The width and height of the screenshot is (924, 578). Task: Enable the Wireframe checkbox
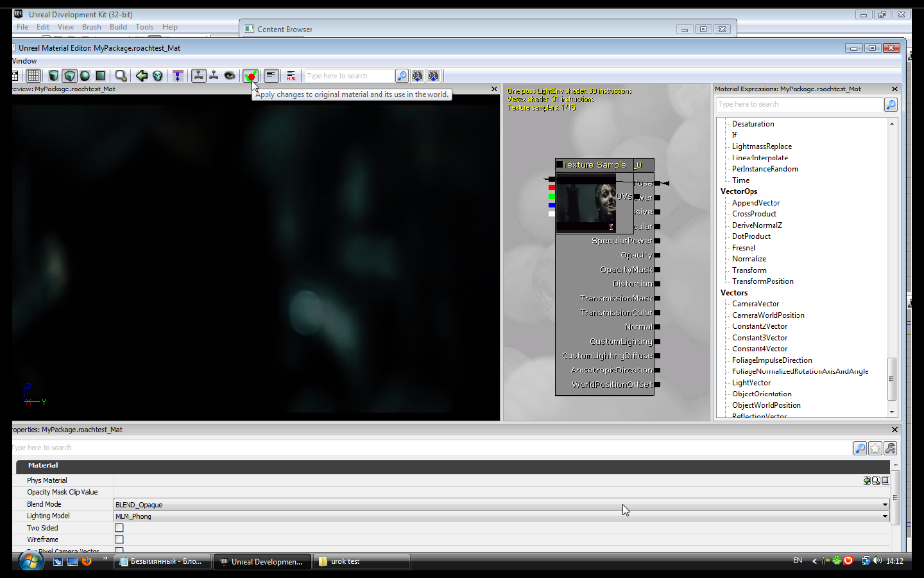click(119, 539)
